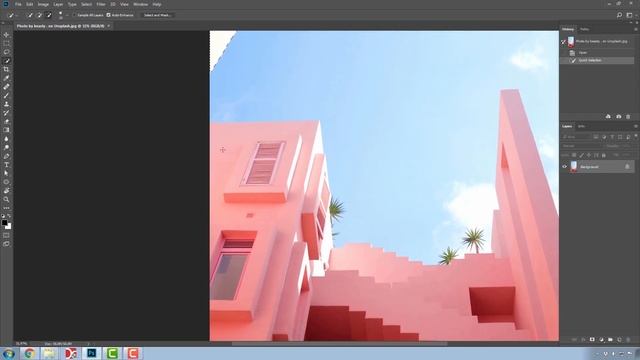Select the Horizontal Type tool
This screenshot has height=360, width=640.
click(x=6, y=164)
